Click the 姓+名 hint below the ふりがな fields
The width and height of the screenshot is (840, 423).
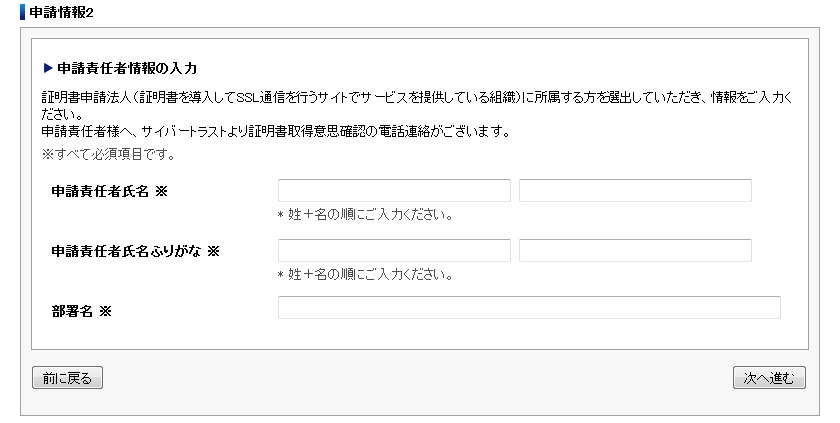pos(365,275)
